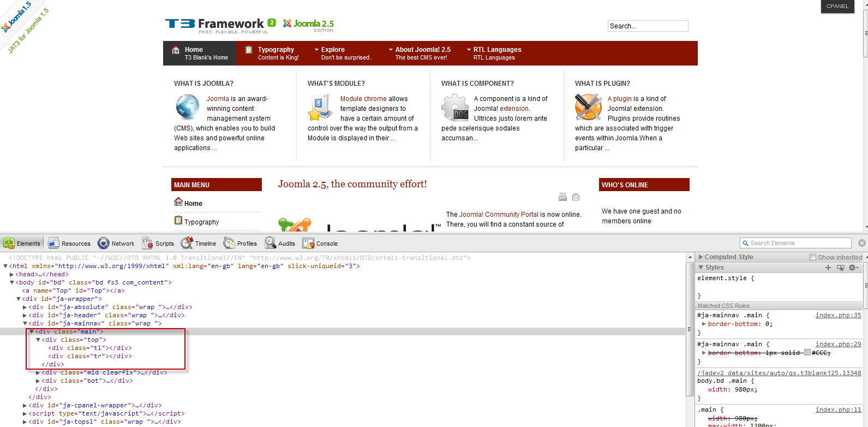Screen dimensions: 868x427
Task: Click the print icon above the article
Action: pyautogui.click(x=562, y=197)
